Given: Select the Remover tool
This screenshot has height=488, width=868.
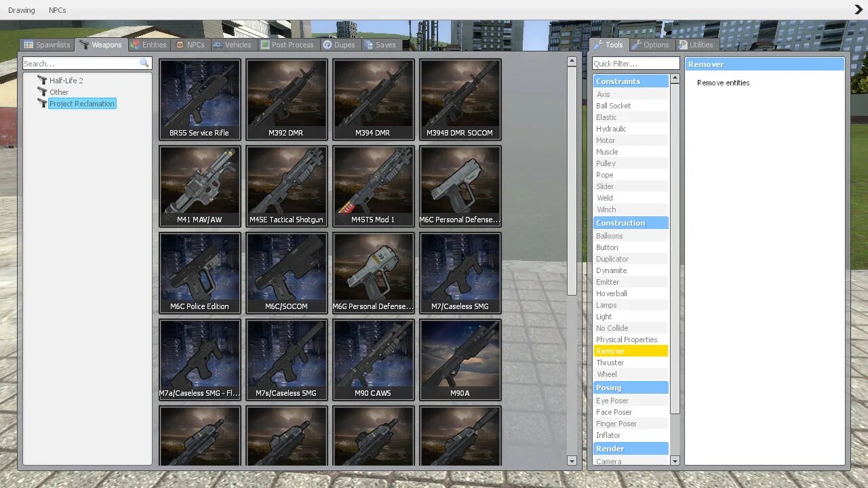Looking at the screenshot, I should tap(631, 351).
